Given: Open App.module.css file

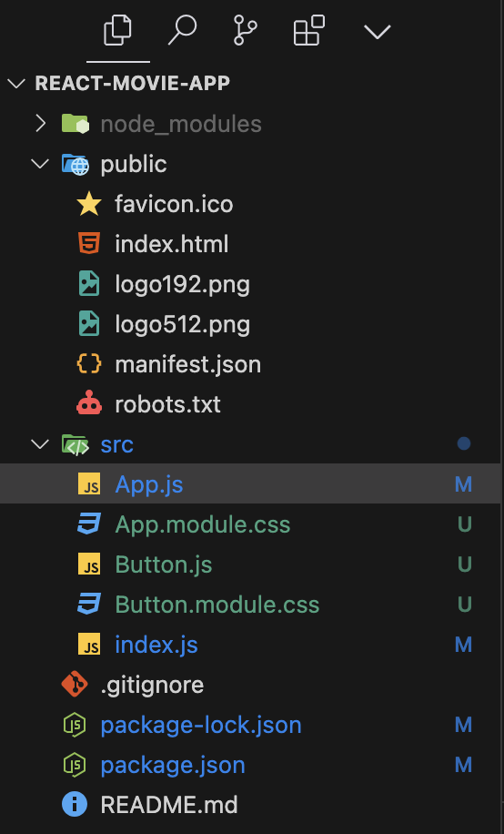Looking at the screenshot, I should [203, 525].
